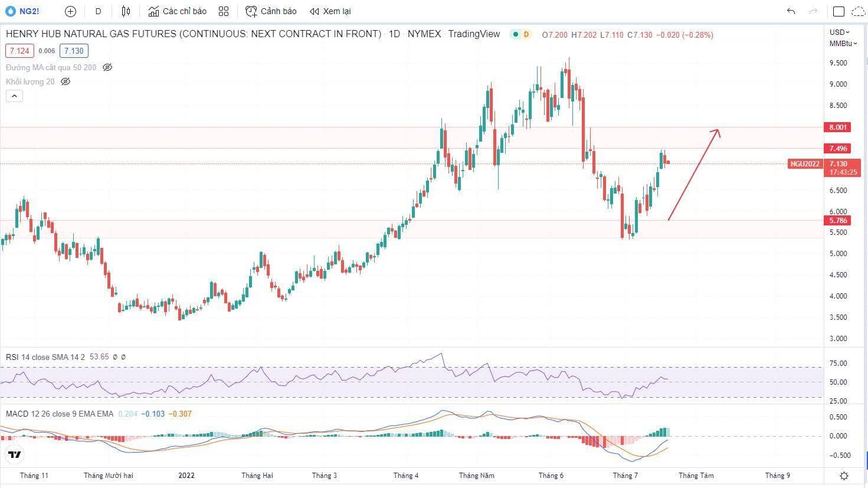The image size is (868, 488).
Task: Click the blue 7.130 buy price button
Action: 74,51
